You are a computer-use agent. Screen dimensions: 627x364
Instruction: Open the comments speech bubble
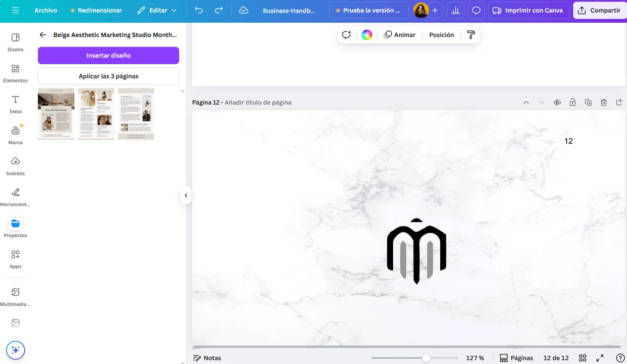click(x=476, y=10)
